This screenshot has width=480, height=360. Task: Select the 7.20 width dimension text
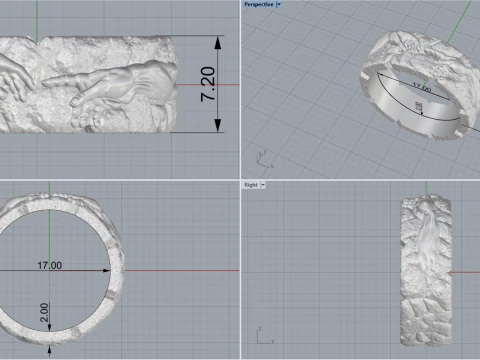coord(208,84)
